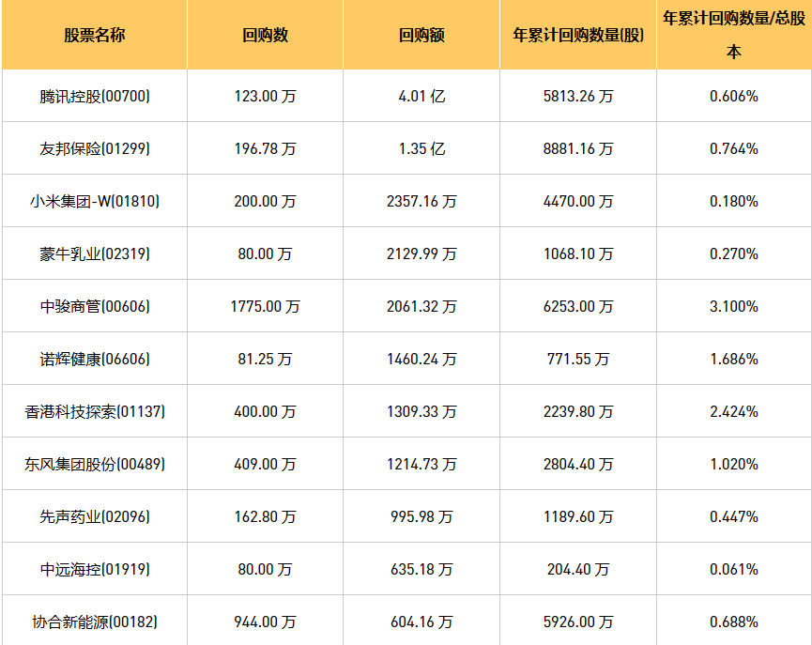
Task: Click the 2239.80 万 cumulative buyback cell
Action: 578,411
